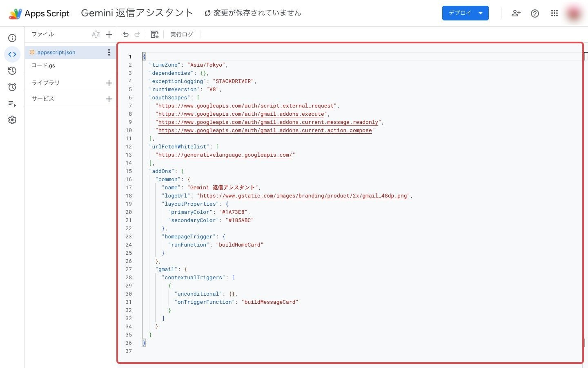Click the 実行ログ button
The image size is (588, 368).
(182, 34)
